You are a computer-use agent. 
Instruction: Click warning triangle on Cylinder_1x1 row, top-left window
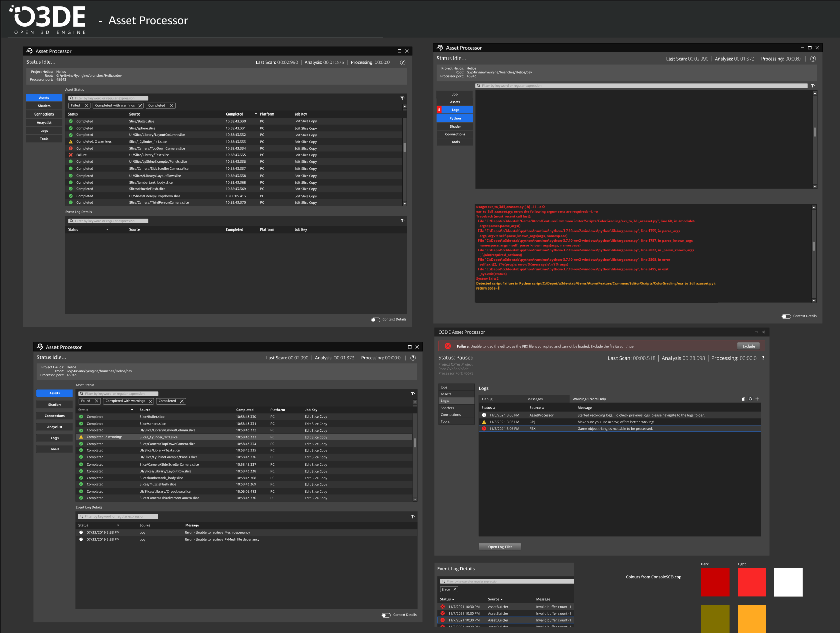(71, 142)
